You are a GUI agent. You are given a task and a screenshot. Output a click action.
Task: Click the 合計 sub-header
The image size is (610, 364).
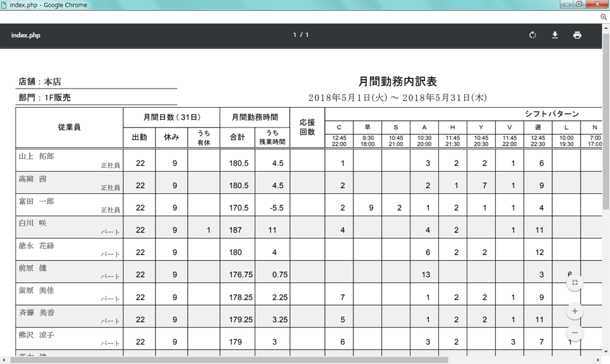237,138
